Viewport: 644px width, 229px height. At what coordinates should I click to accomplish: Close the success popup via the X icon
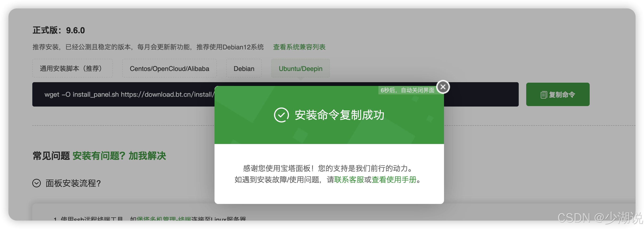pyautogui.click(x=443, y=87)
